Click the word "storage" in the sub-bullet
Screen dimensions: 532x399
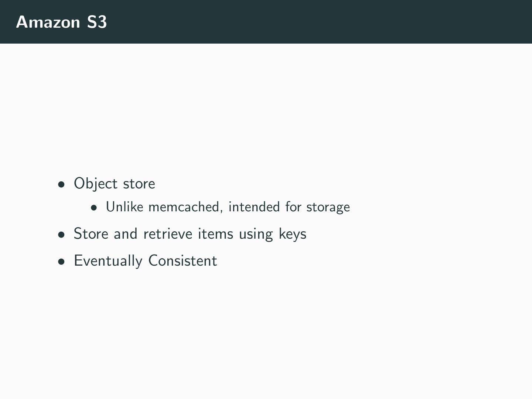coord(328,208)
